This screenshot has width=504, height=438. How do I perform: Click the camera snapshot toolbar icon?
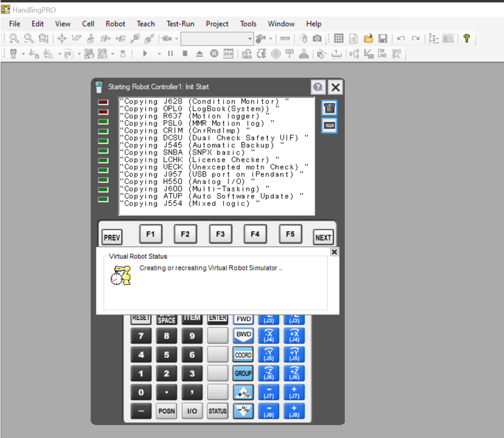pyautogui.click(x=317, y=38)
